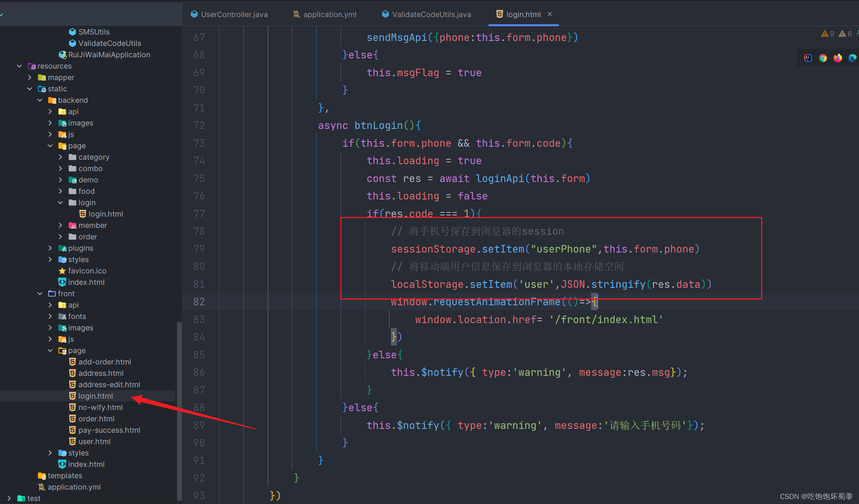Viewport: 859px width, 504px height.
Task: Select RuiJiWaiMaiApplication class in tree
Action: [109, 55]
